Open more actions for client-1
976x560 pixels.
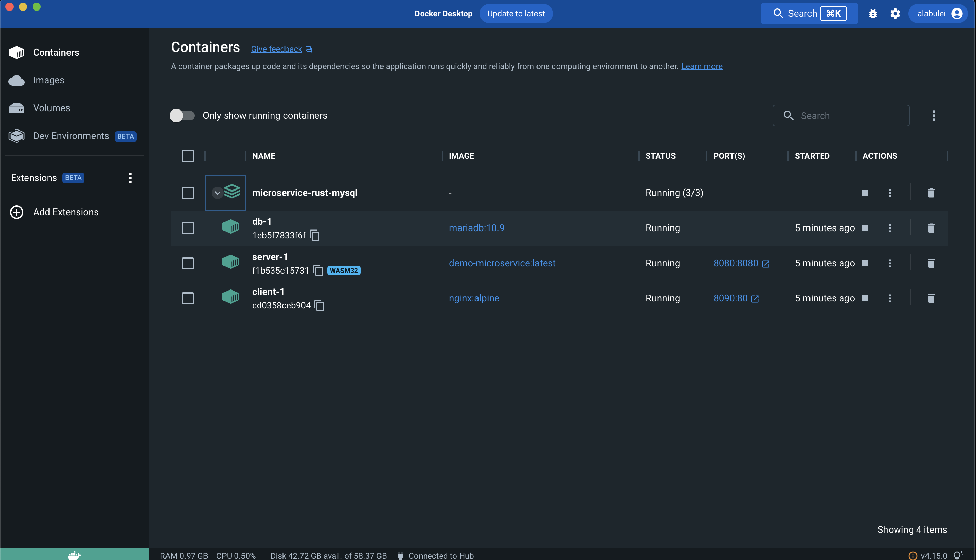pos(890,298)
